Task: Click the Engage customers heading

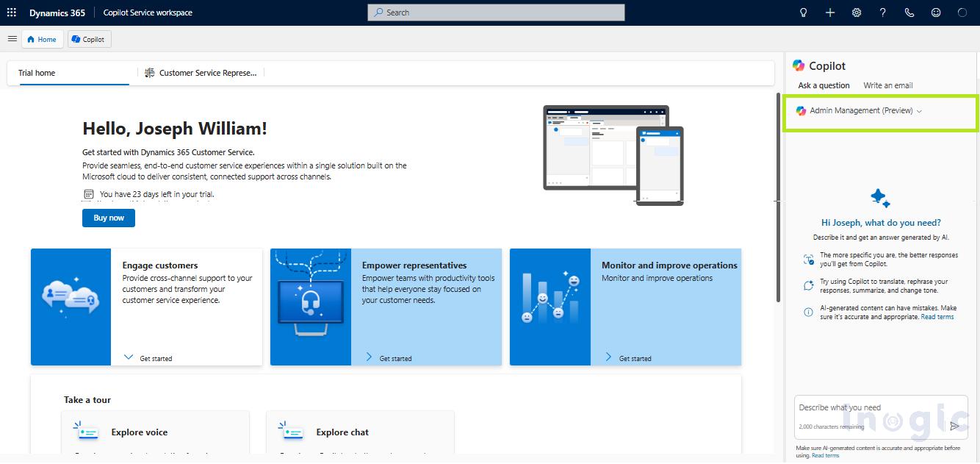Action: [160, 265]
